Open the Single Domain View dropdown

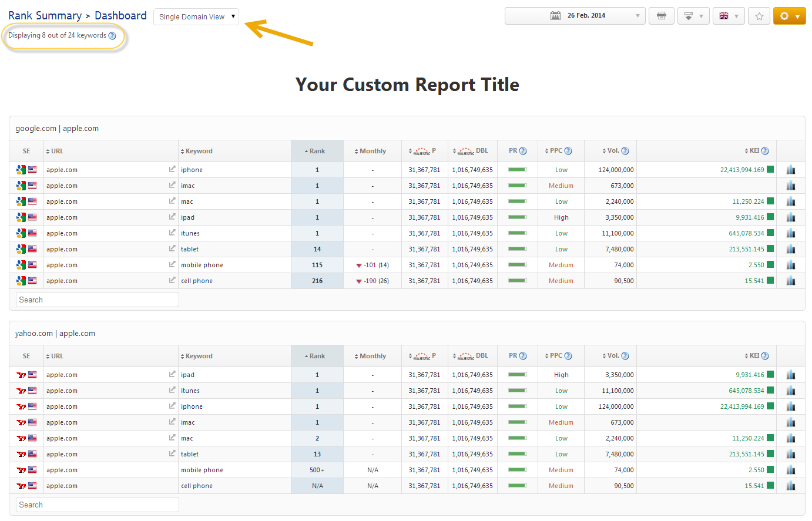(x=196, y=16)
